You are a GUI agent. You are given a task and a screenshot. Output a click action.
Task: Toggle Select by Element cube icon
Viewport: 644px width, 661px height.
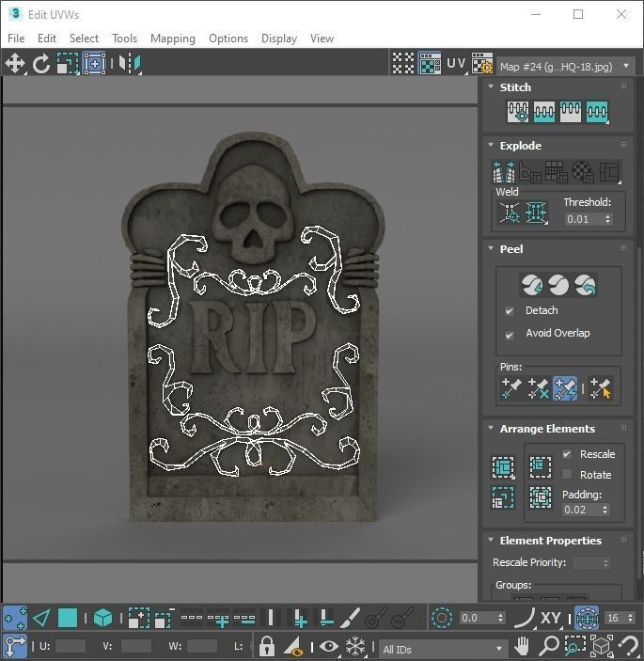pos(102,619)
